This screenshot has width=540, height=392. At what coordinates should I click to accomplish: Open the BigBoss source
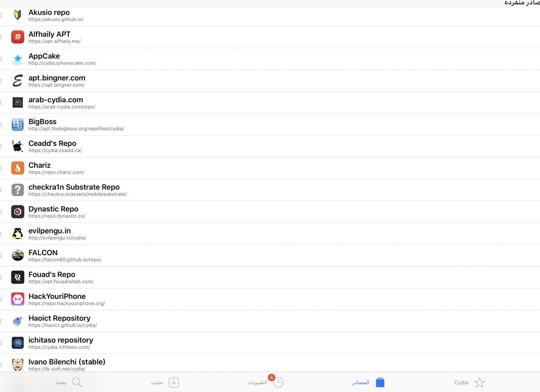tap(270, 124)
